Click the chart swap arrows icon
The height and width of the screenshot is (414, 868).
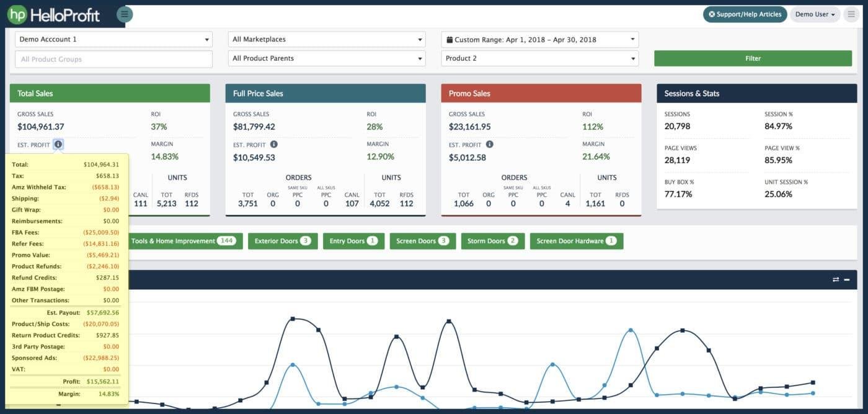point(835,280)
